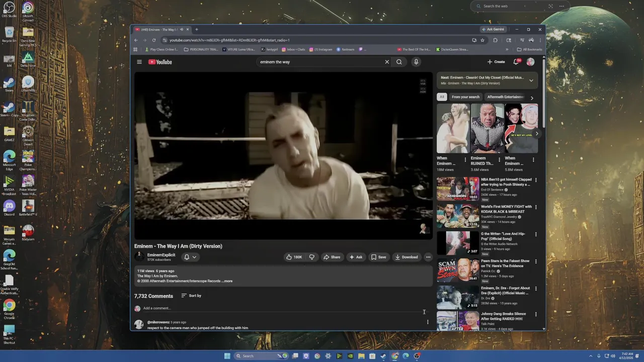This screenshot has height=362, width=644.
Task: Open the OBS Studio desktop shortcut
Action: coord(9,10)
